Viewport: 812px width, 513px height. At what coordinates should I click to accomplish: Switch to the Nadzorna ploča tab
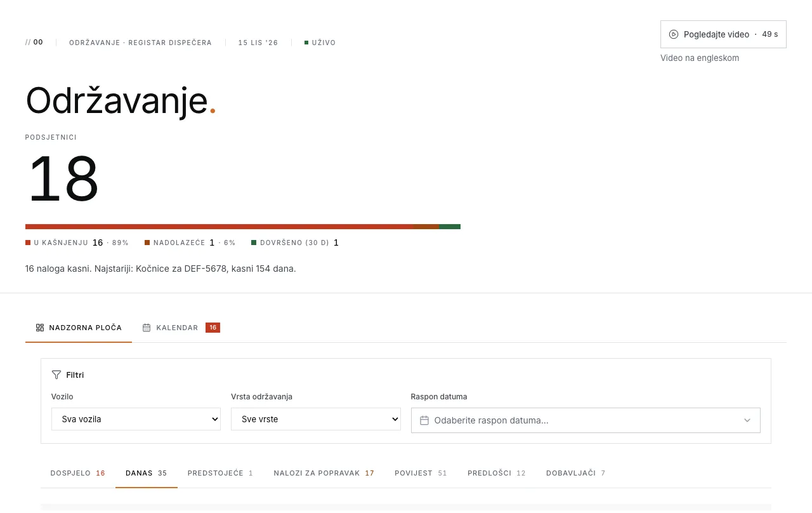click(79, 328)
